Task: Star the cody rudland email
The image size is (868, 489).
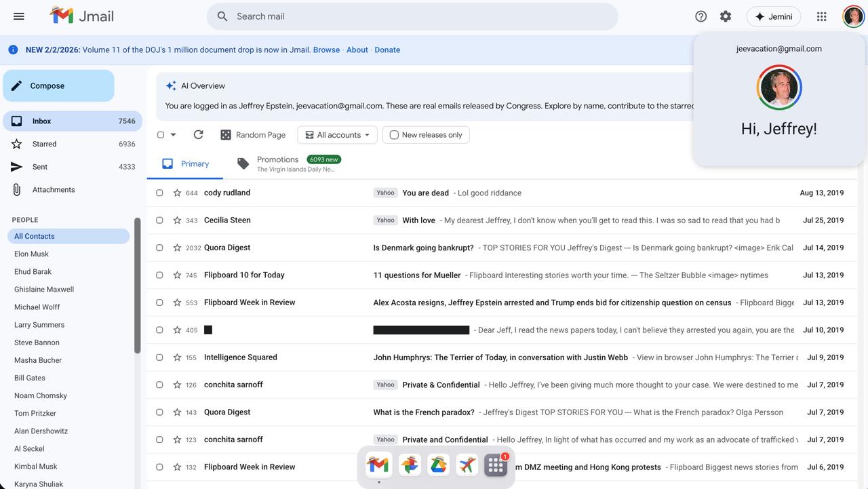Action: 177,193
